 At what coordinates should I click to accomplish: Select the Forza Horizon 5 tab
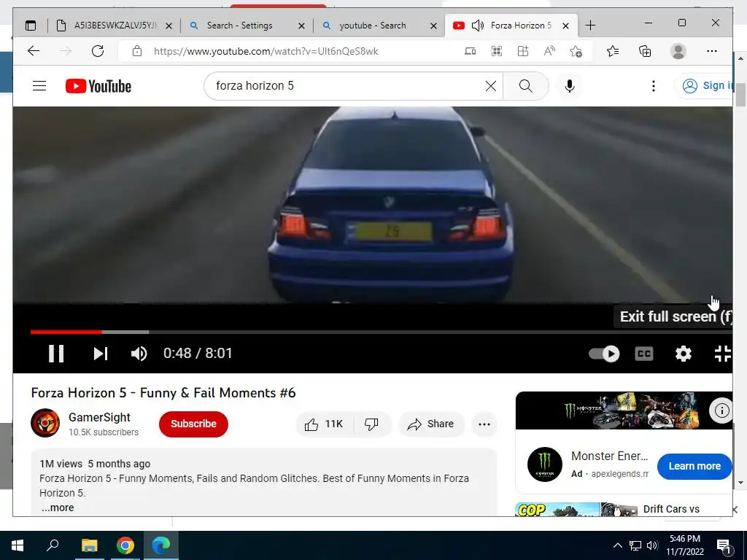click(x=521, y=26)
